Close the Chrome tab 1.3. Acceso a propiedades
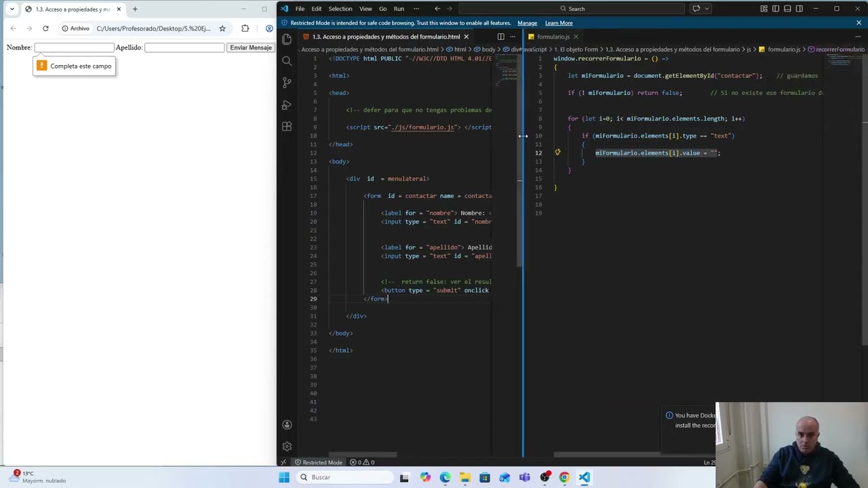 (119, 9)
